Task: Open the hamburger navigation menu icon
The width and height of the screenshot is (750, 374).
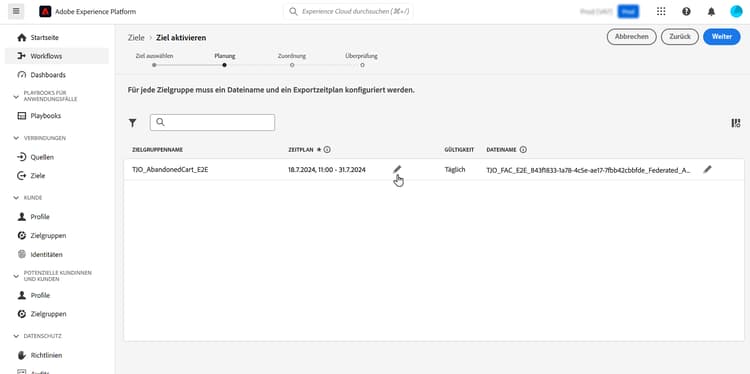Action: [x=16, y=11]
